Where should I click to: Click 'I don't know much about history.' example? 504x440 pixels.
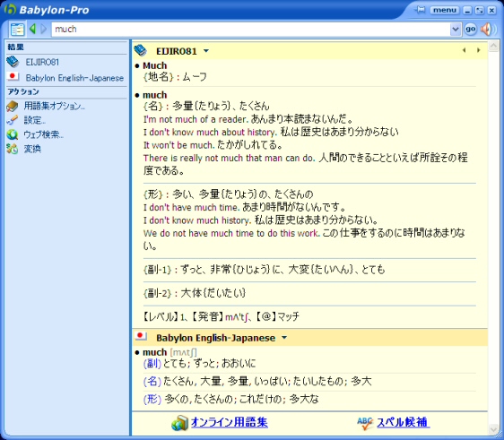tap(210, 133)
